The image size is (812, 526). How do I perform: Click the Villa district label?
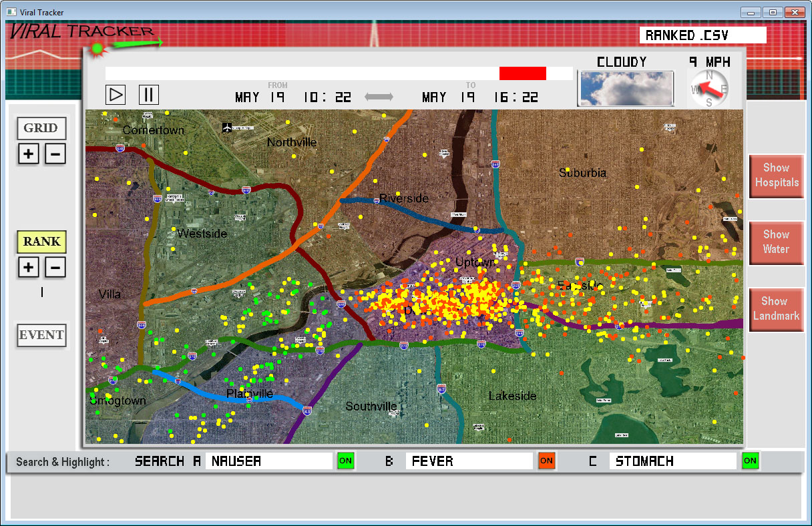[110, 294]
